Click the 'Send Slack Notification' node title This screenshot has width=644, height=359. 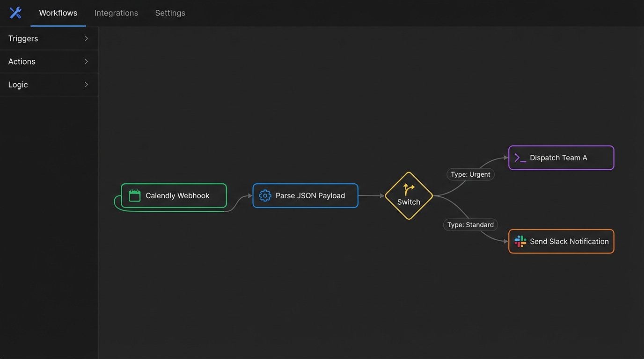pos(569,241)
